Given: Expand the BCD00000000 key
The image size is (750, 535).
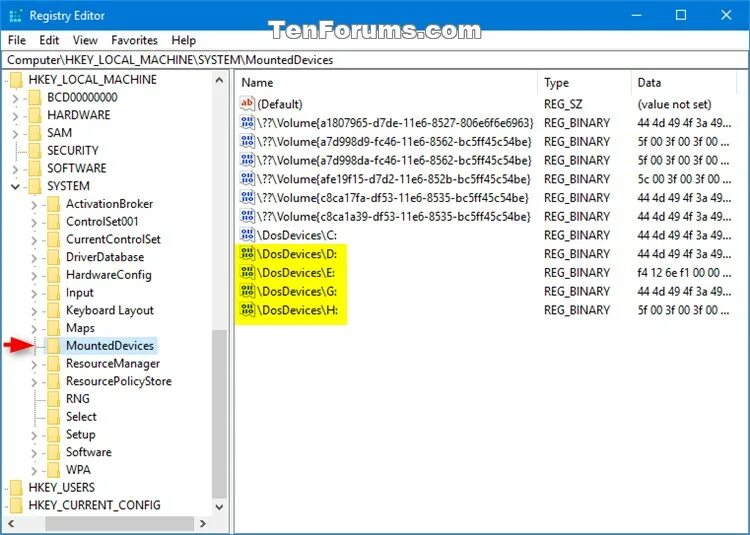Looking at the screenshot, I should point(15,98).
